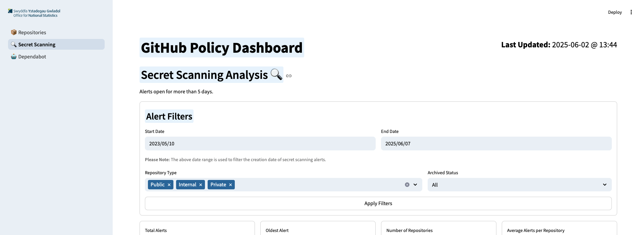This screenshot has height=235, width=644.
Task: Open the Start Date field
Action: tap(260, 143)
